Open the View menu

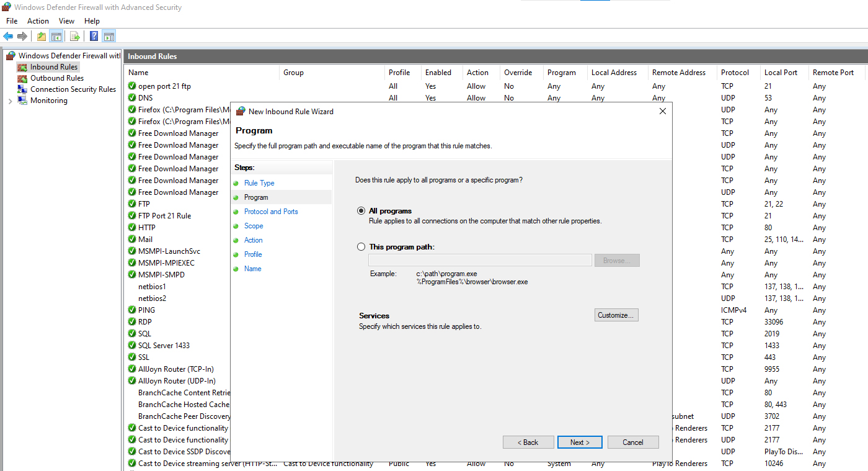(x=66, y=21)
